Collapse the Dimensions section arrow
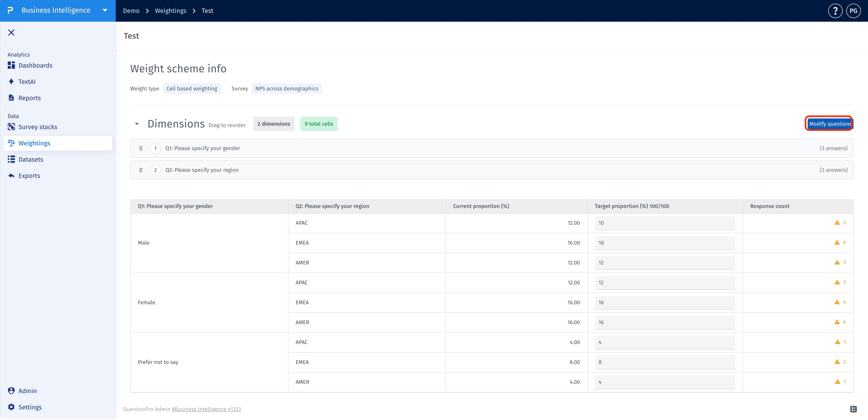The width and height of the screenshot is (868, 420). tap(137, 124)
